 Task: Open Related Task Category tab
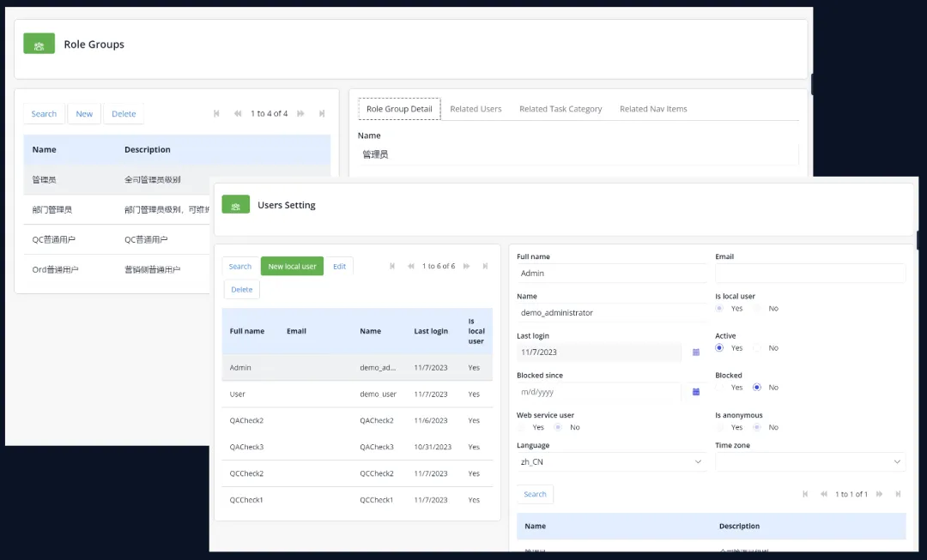[560, 109]
